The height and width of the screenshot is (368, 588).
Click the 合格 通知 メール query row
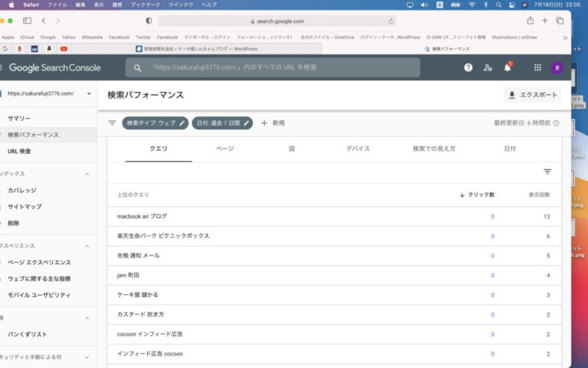coord(334,255)
